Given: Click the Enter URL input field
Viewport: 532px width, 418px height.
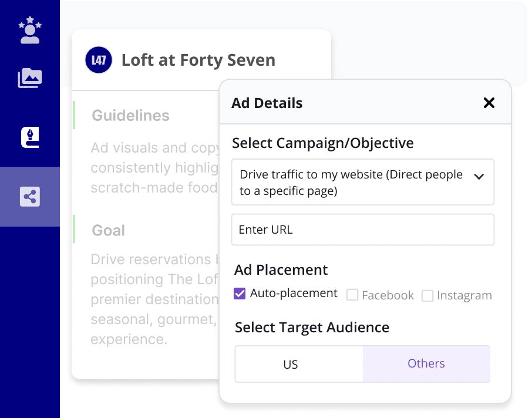Looking at the screenshot, I should point(363,230).
